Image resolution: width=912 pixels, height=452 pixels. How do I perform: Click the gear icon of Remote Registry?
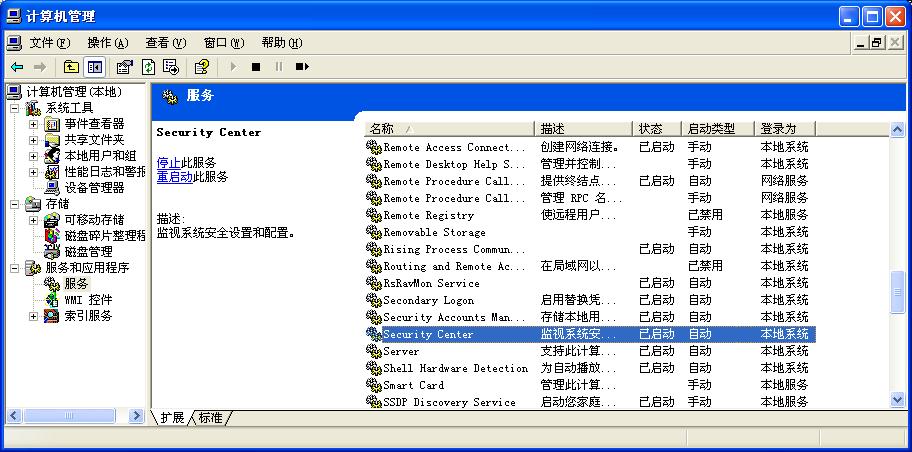point(373,215)
